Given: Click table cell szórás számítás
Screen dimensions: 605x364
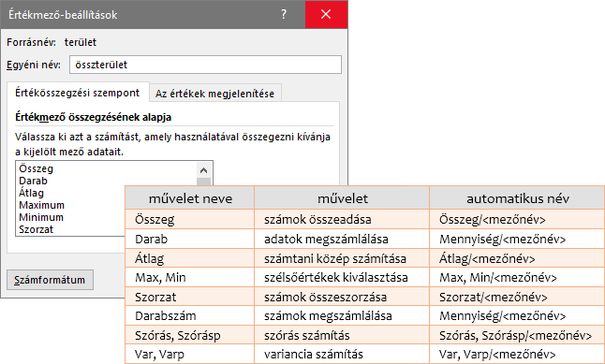Looking at the screenshot, I should (342, 335).
